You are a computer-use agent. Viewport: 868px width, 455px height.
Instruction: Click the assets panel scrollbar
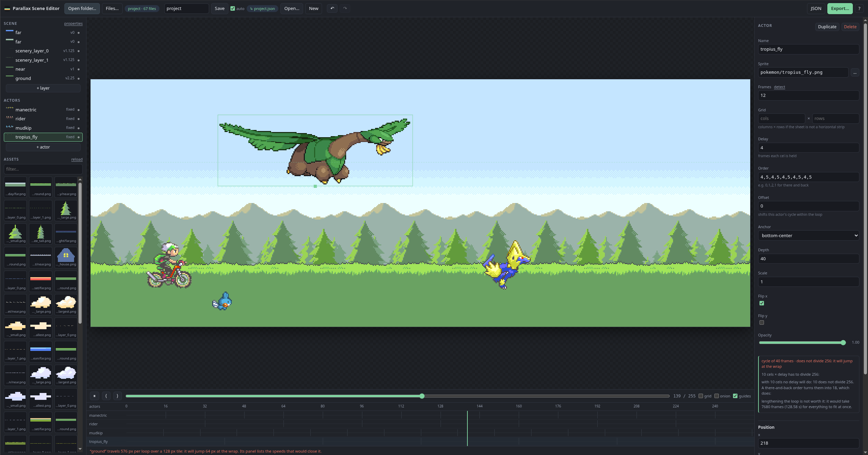(x=80, y=253)
